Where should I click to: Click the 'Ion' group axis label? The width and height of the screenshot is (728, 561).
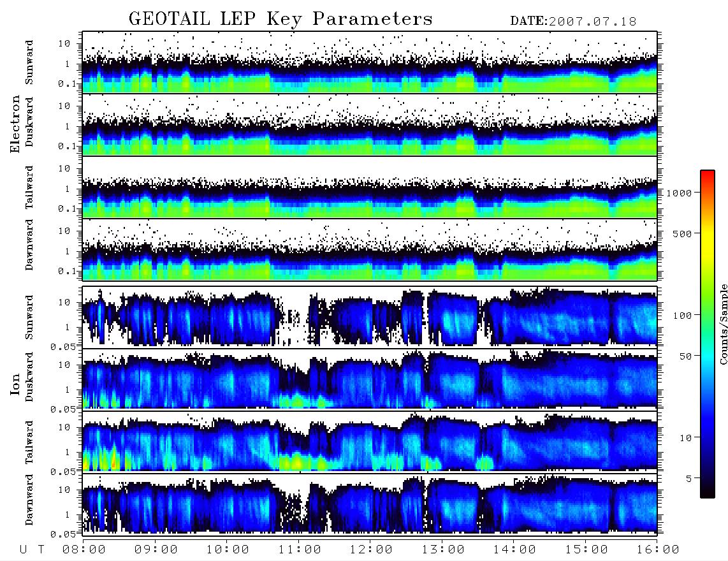(x=15, y=384)
